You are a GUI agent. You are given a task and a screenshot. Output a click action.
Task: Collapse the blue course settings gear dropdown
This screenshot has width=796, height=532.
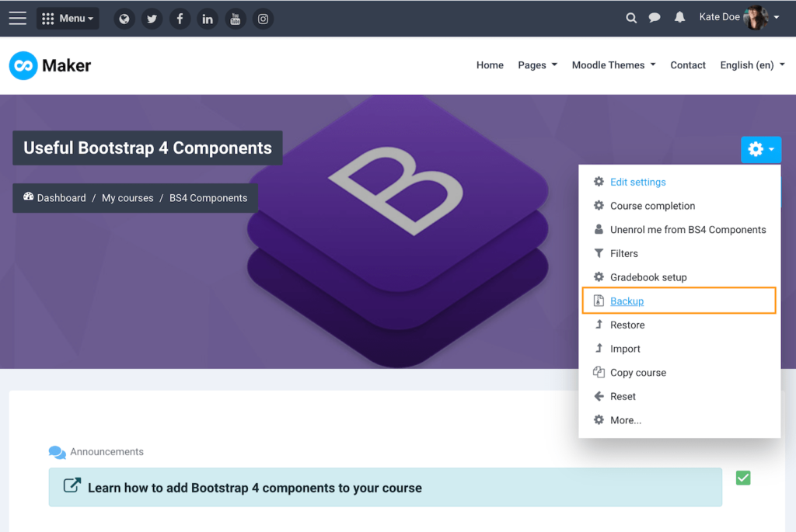pos(761,149)
